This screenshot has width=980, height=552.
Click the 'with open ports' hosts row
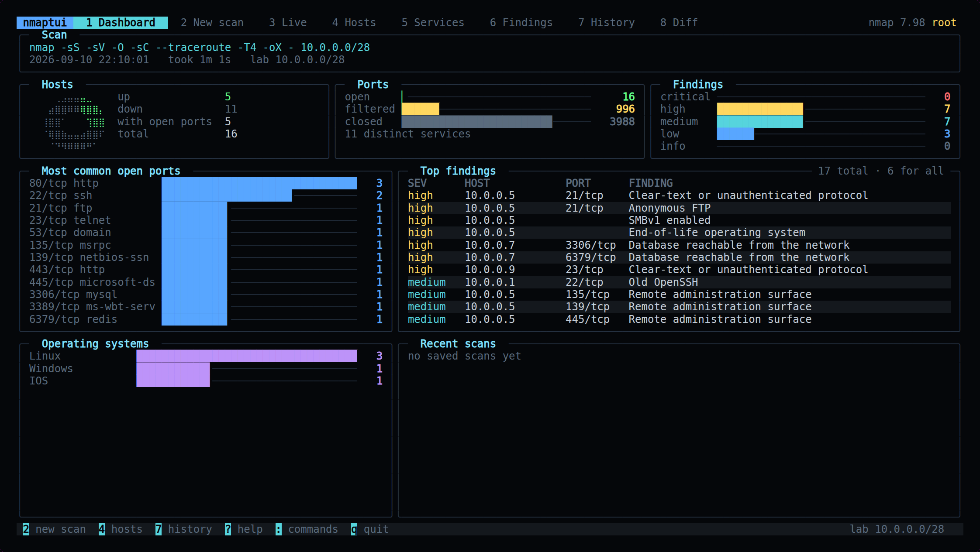click(x=174, y=122)
